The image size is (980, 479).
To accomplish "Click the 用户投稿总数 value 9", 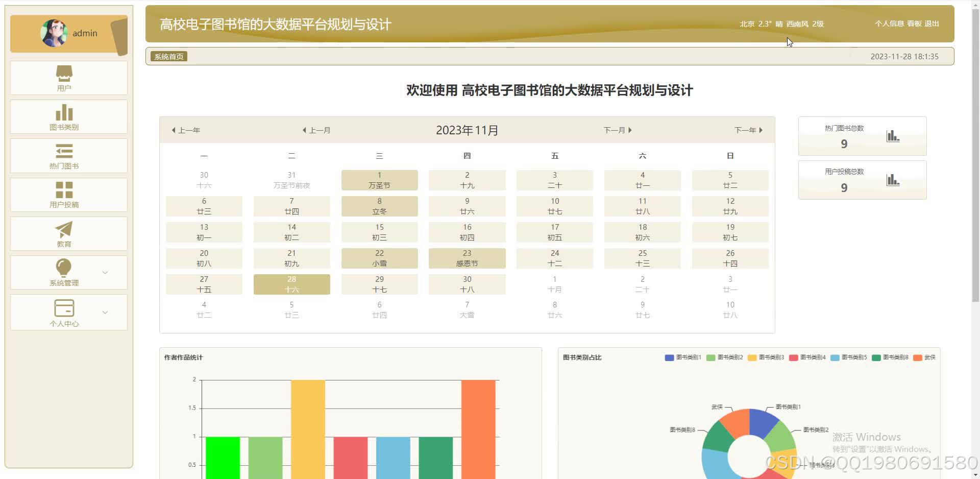I will click(x=844, y=188).
